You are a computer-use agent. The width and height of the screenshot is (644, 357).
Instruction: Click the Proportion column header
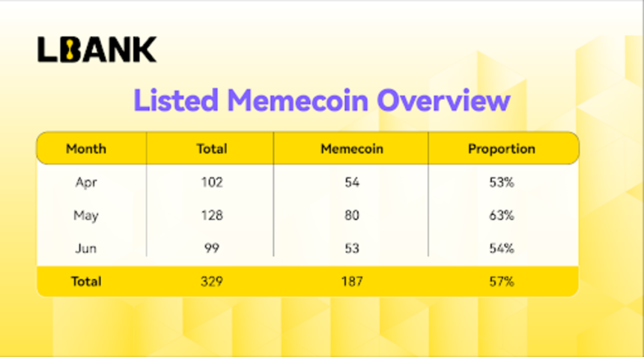click(x=502, y=148)
